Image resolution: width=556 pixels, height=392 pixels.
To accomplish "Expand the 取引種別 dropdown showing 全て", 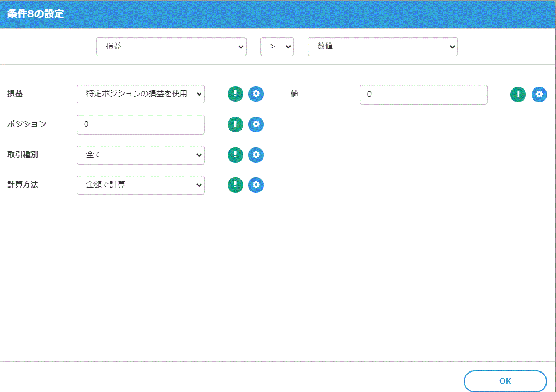I will (x=140, y=155).
